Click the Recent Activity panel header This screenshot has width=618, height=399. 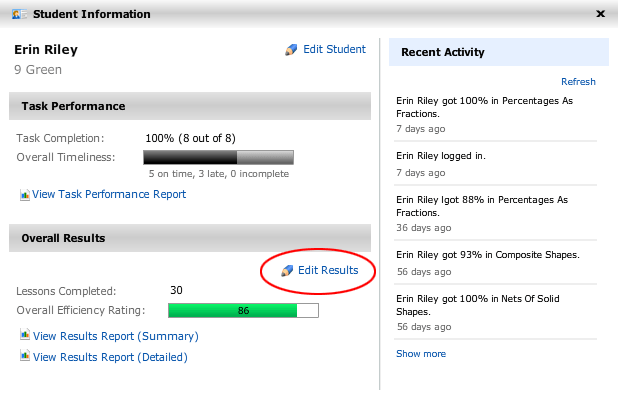pyautogui.click(x=499, y=52)
